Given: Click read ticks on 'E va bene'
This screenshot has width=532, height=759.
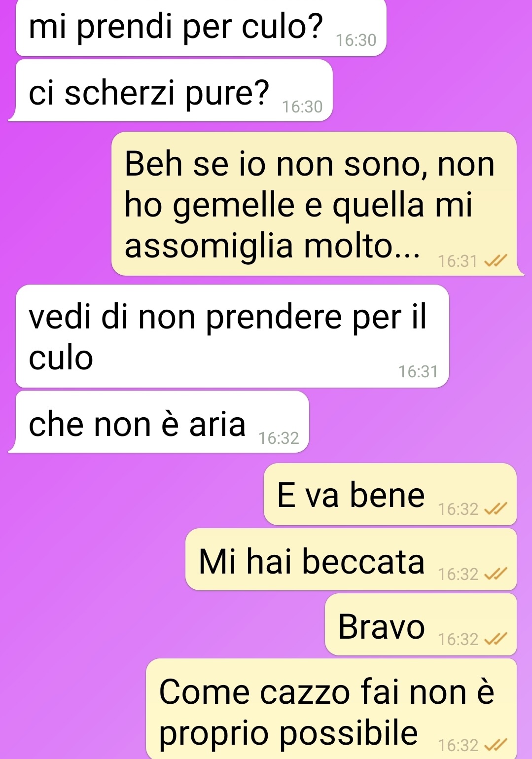Looking at the screenshot, I should click(x=496, y=509).
